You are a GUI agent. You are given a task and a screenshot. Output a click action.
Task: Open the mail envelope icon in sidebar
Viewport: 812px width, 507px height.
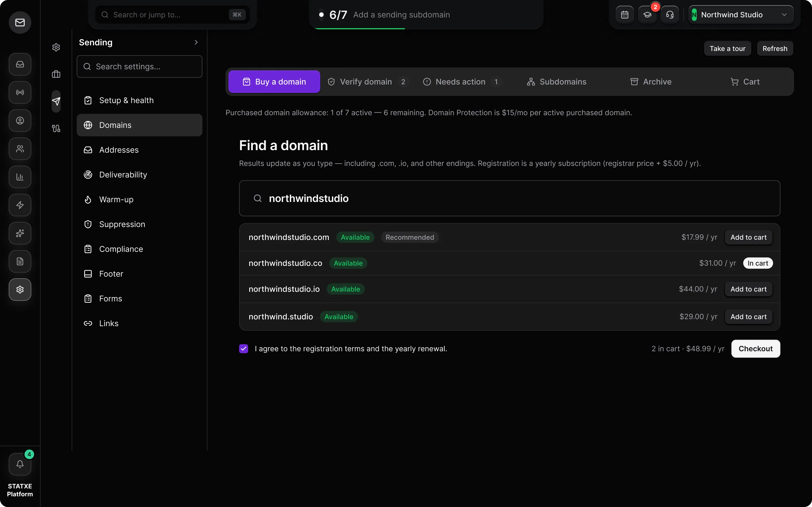click(x=20, y=23)
